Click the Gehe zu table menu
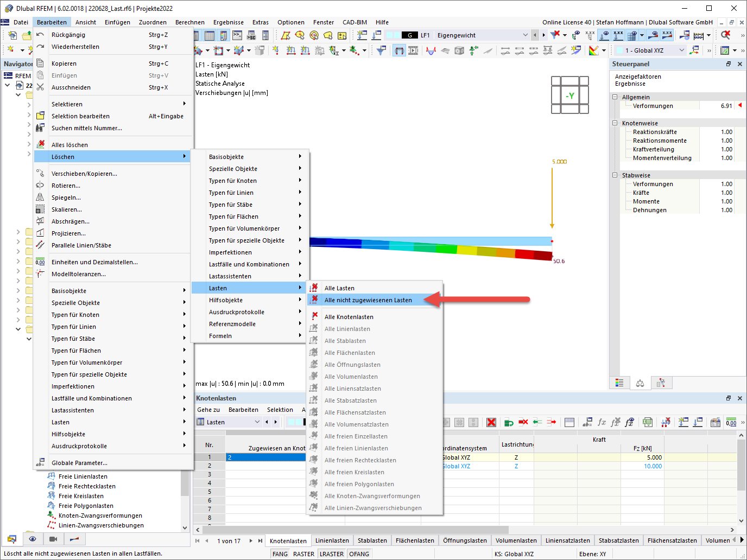This screenshot has width=747, height=560. (x=208, y=410)
